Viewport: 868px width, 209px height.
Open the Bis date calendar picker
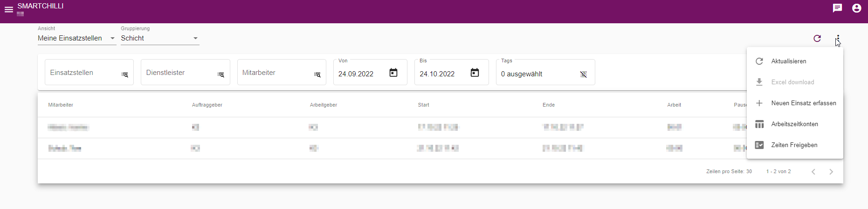[475, 73]
